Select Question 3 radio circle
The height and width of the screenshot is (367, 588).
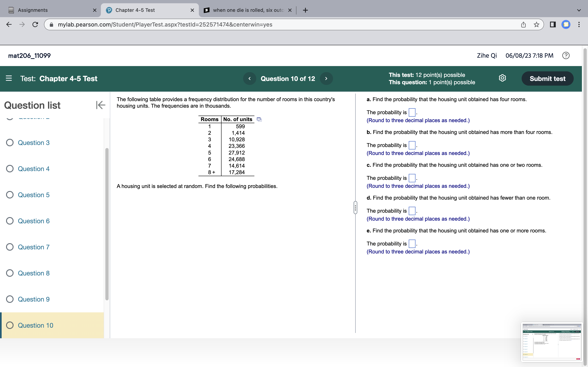tap(10, 143)
